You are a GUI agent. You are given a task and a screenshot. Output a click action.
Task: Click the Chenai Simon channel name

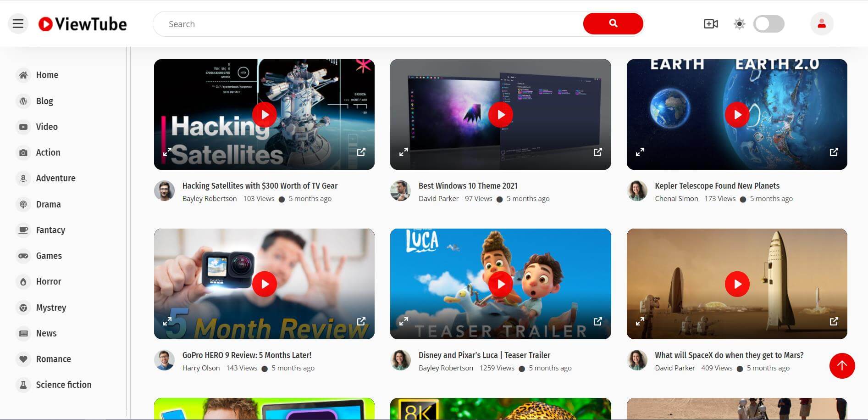click(676, 199)
